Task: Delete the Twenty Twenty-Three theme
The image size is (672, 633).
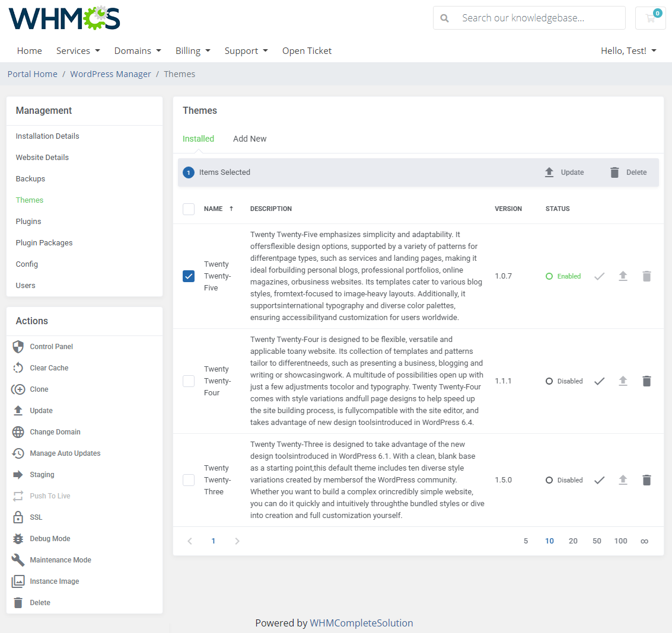Action: (646, 479)
